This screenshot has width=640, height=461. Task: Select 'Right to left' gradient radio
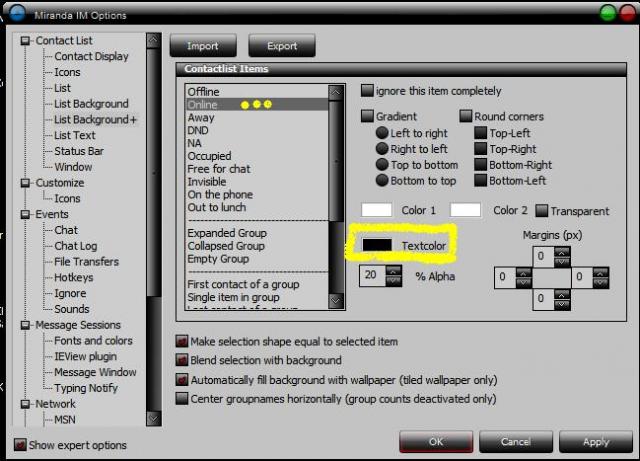[x=382, y=149]
